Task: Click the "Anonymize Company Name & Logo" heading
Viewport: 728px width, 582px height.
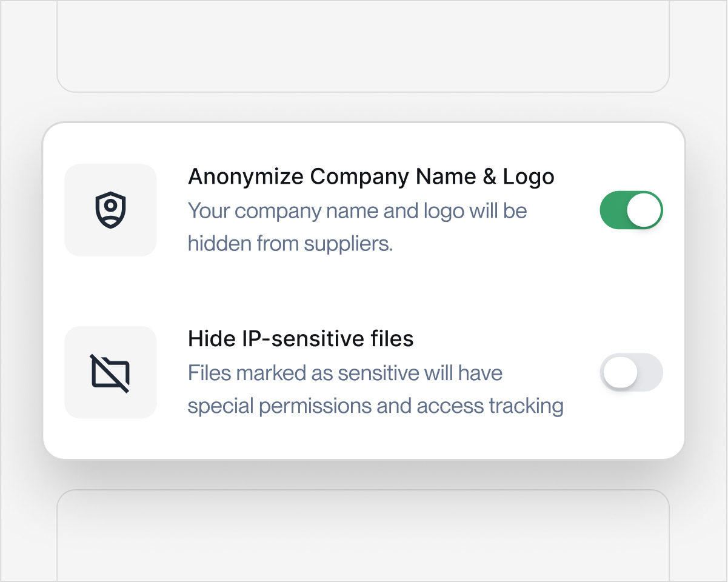Action: click(x=371, y=177)
